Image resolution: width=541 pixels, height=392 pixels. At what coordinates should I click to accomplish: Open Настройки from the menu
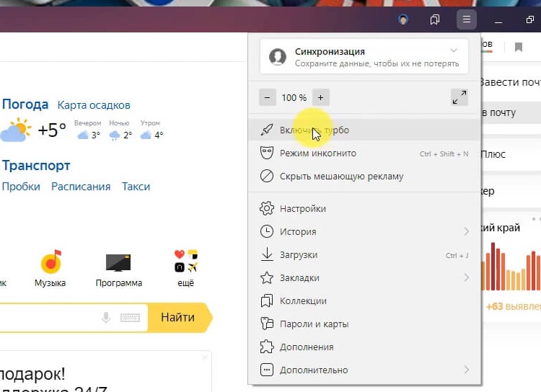[x=364, y=208]
